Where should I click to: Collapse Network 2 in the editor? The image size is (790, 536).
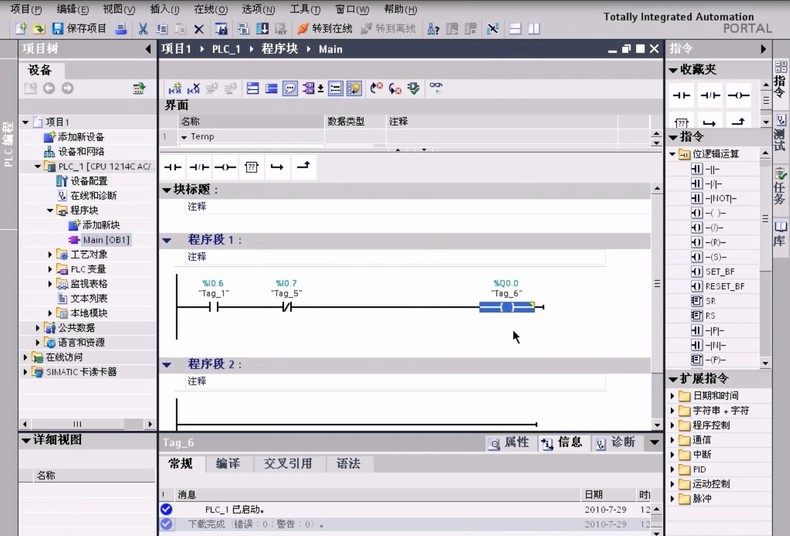(167, 365)
